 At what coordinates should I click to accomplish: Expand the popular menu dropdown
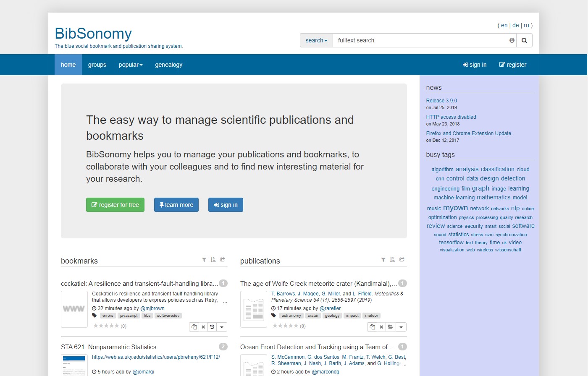tap(131, 65)
